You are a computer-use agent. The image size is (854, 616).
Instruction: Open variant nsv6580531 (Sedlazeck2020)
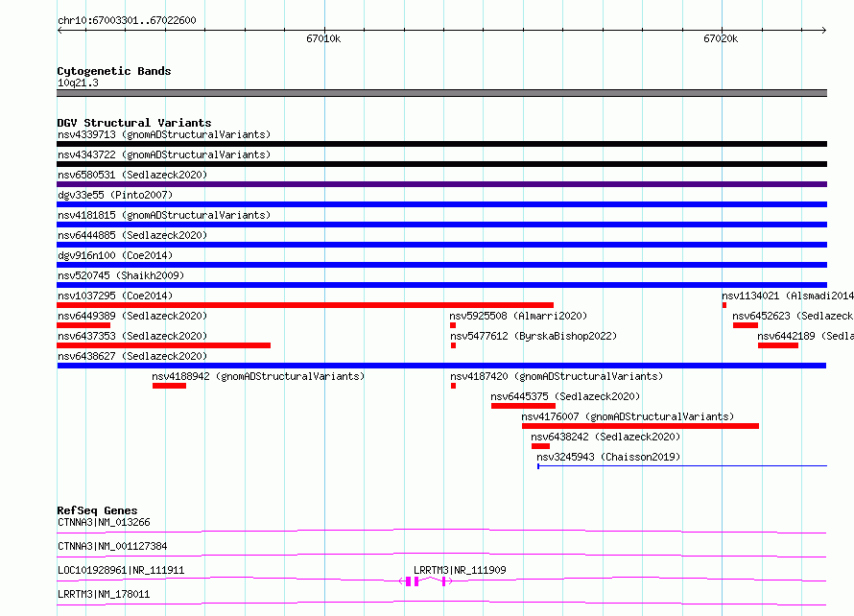(x=132, y=175)
